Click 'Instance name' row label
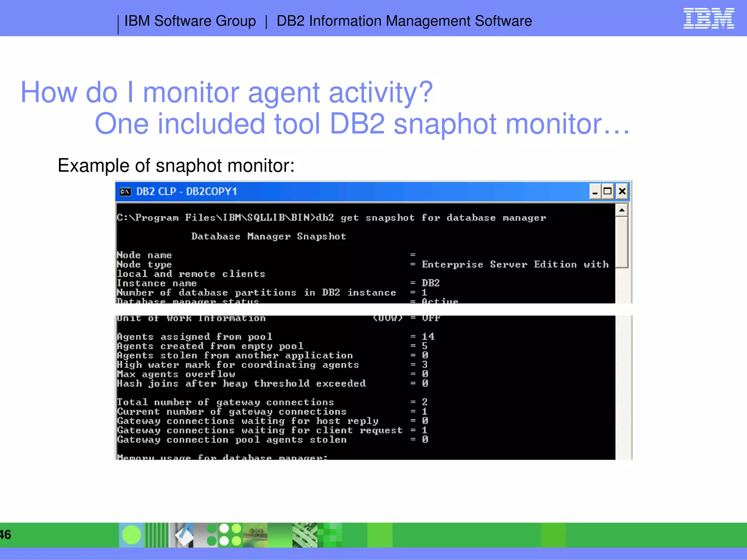This screenshot has height=560, width=747. 156,283
